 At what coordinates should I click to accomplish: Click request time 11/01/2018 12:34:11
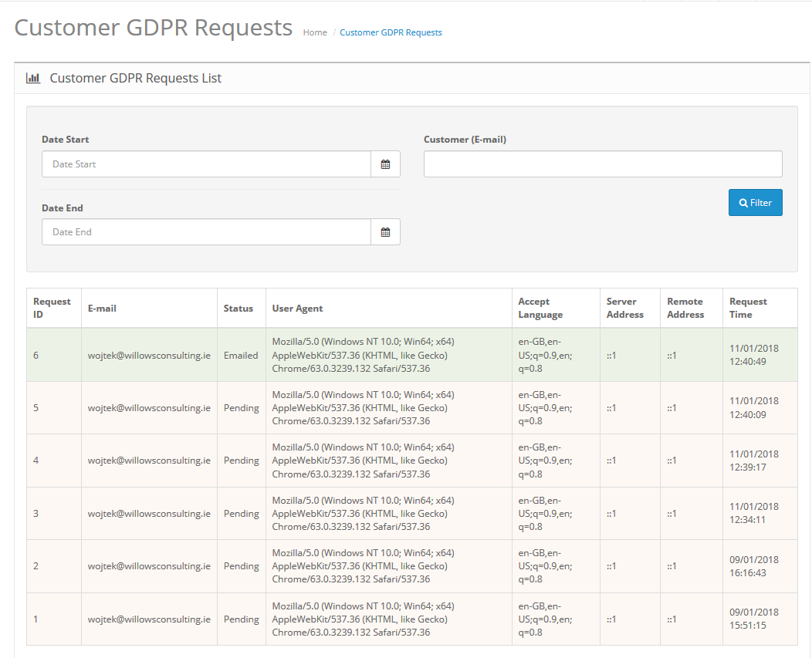(x=754, y=513)
